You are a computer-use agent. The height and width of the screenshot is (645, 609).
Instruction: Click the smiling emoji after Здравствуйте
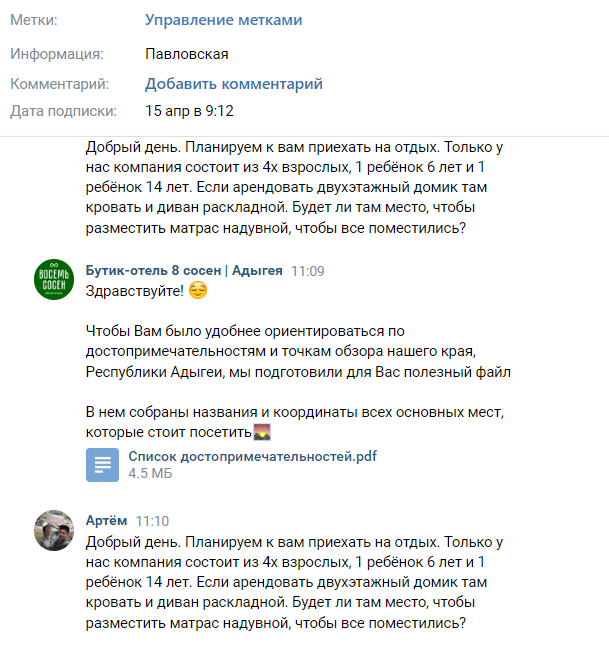coord(198,291)
